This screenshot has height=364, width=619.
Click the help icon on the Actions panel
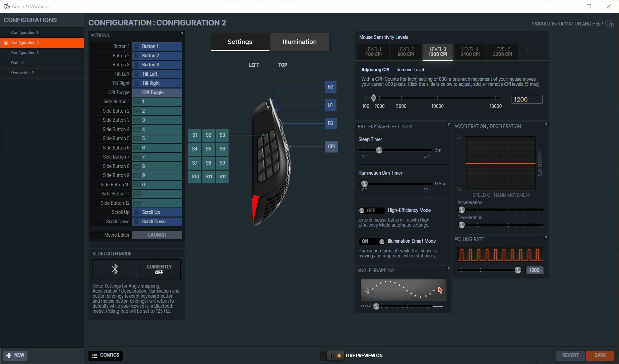[x=182, y=34]
